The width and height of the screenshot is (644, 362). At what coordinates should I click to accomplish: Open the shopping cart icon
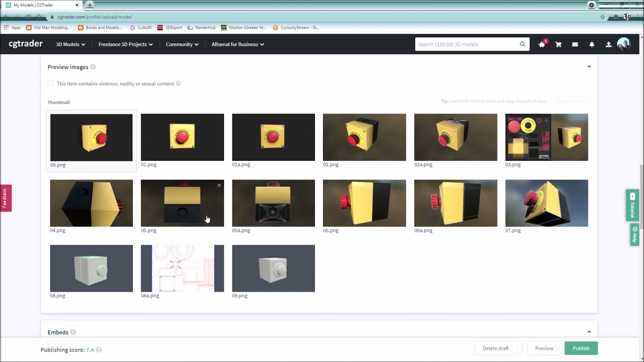(558, 44)
